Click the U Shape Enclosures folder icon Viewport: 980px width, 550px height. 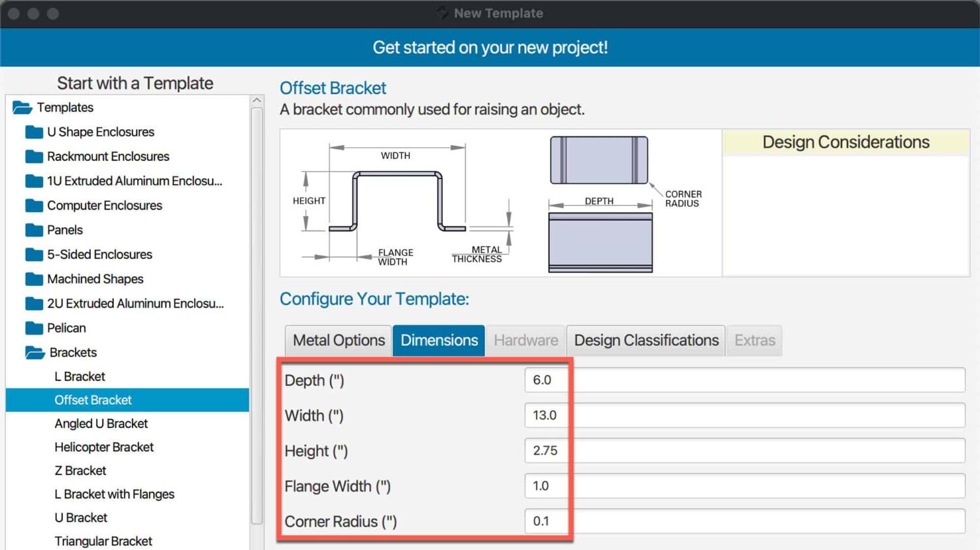point(34,133)
